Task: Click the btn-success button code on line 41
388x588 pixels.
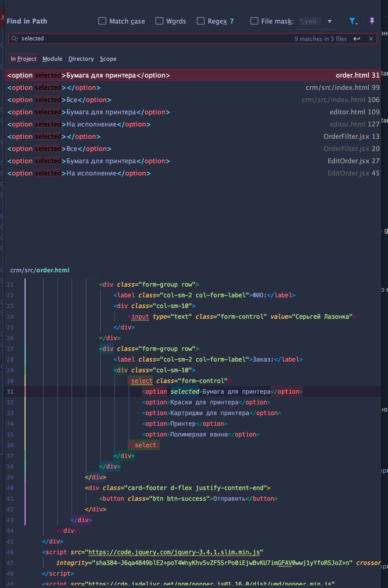Action: 188,498
